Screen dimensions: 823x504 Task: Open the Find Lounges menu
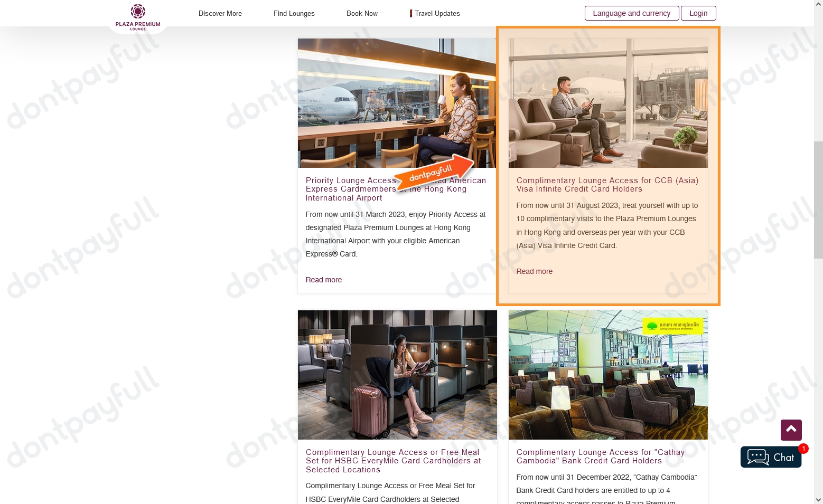tap(294, 13)
